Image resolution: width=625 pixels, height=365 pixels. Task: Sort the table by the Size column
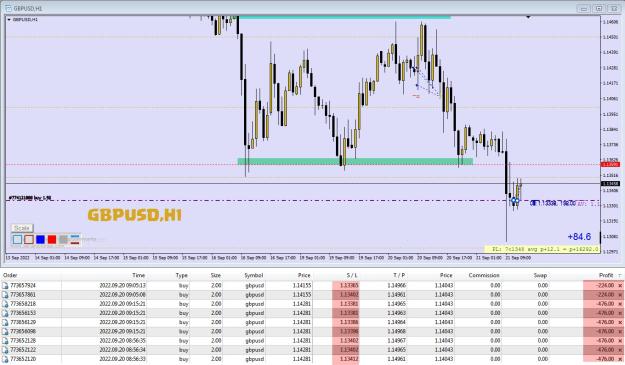tap(216, 275)
